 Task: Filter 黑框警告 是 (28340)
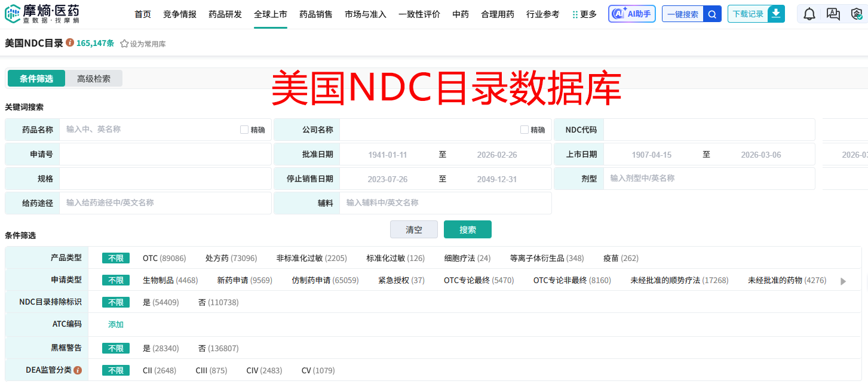click(x=161, y=348)
